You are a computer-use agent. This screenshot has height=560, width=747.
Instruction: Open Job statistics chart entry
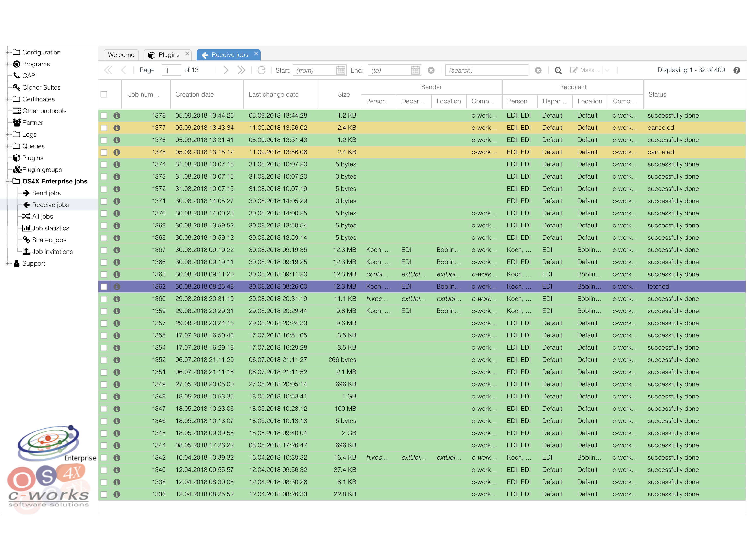(x=46, y=228)
